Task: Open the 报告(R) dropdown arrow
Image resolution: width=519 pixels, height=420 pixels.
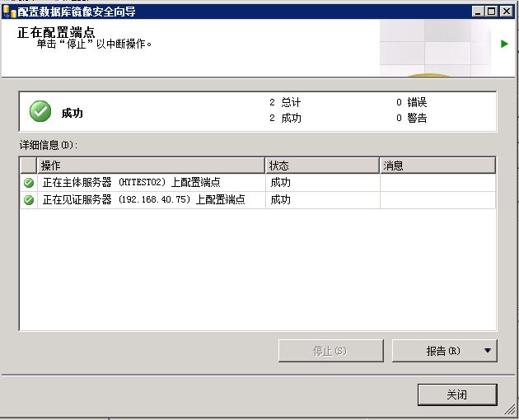Action: (487, 351)
